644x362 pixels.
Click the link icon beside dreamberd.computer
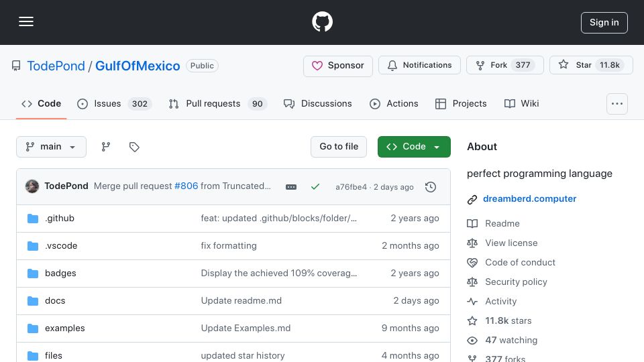472,200
